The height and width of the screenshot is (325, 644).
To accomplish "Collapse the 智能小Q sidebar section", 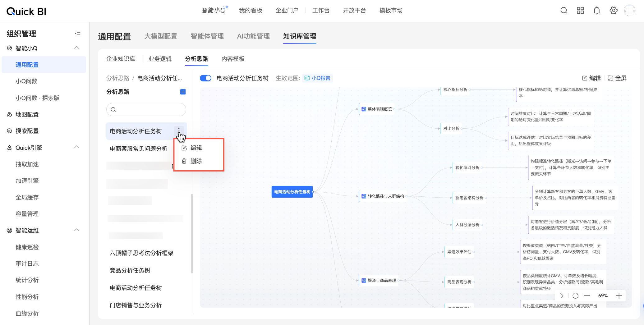I will click(x=76, y=48).
